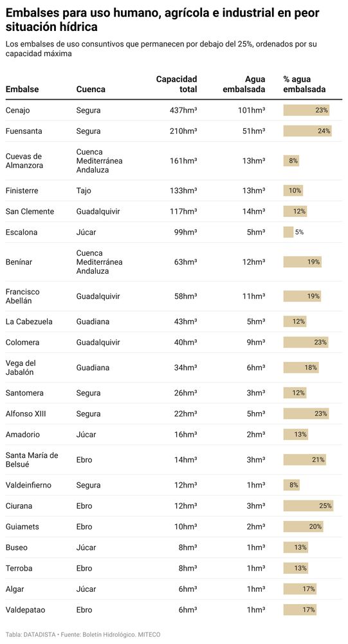Image resolution: width=348 pixels, height=644 pixels.
Task: Click the San Clemente row label
Action: pos(30,211)
